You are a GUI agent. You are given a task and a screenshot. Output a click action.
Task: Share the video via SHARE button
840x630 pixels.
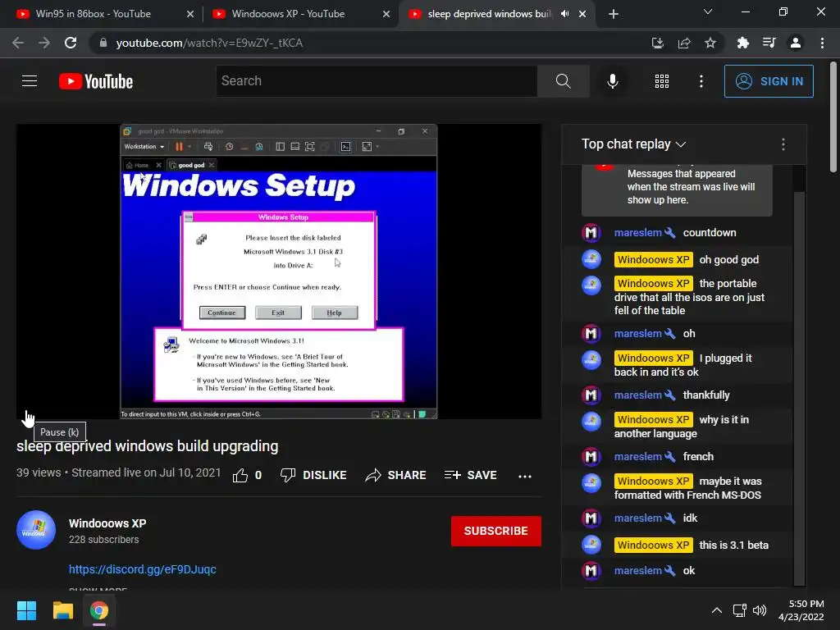pos(395,475)
